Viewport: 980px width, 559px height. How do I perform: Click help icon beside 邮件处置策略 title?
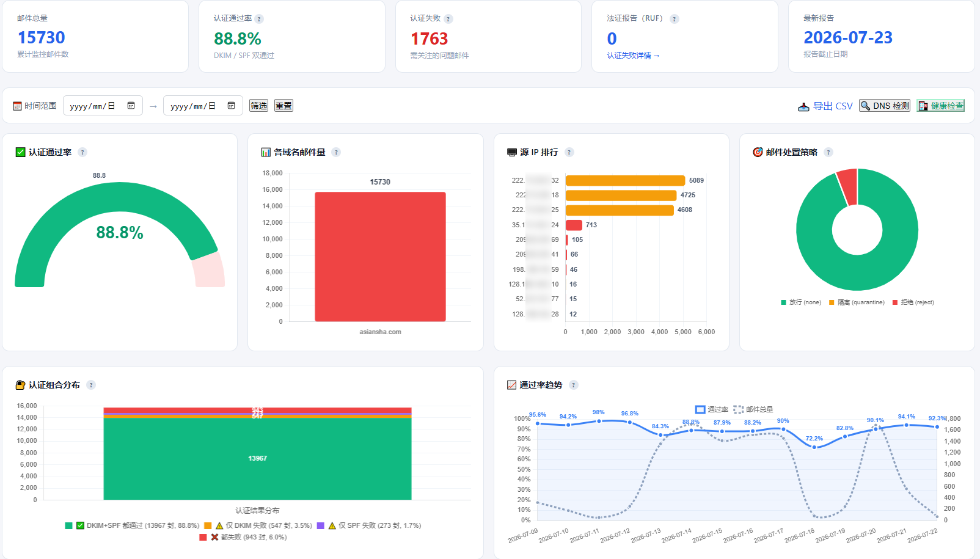(x=828, y=152)
